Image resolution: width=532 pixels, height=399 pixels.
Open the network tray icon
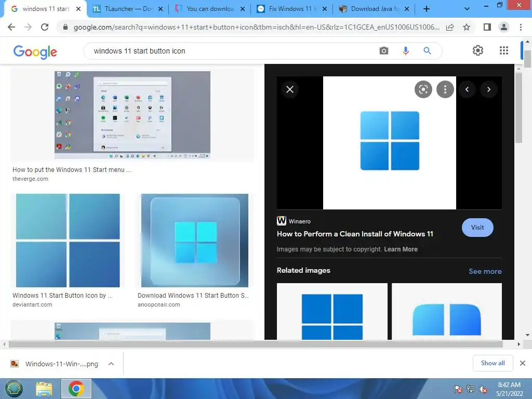coord(471,389)
